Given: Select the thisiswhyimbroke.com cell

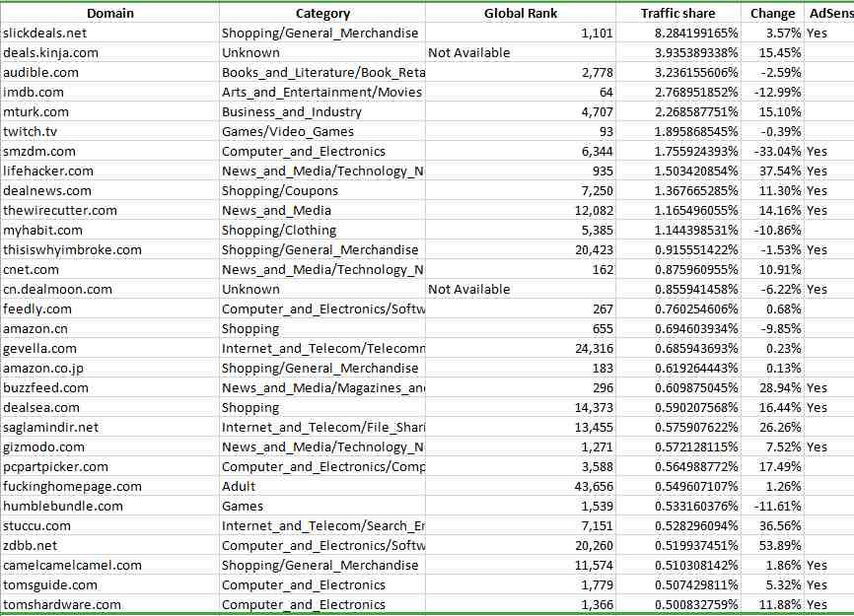Looking at the screenshot, I should point(109,249).
